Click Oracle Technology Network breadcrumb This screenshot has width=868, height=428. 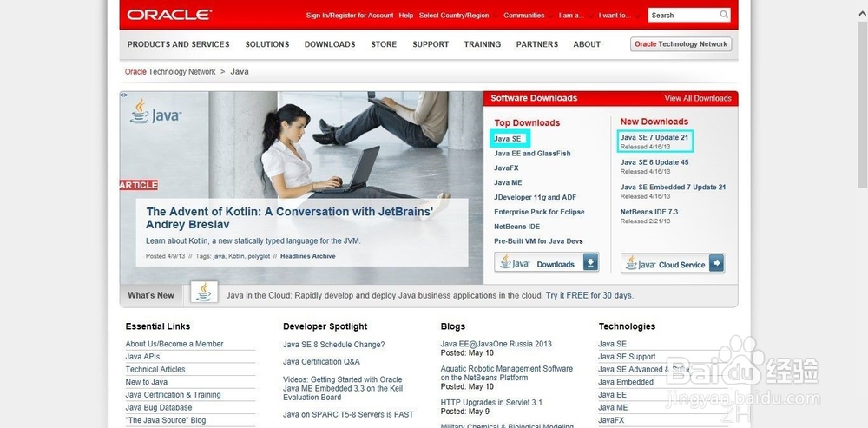click(x=170, y=71)
